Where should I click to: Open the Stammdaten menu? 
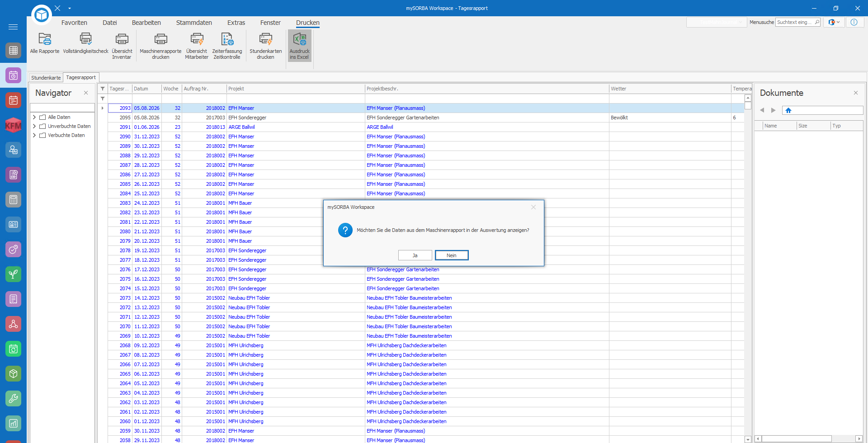point(194,23)
